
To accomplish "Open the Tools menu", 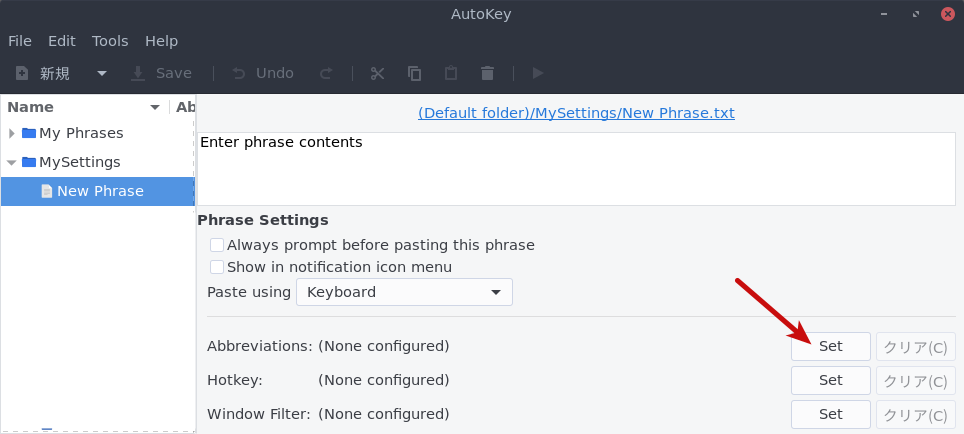I will 110,41.
